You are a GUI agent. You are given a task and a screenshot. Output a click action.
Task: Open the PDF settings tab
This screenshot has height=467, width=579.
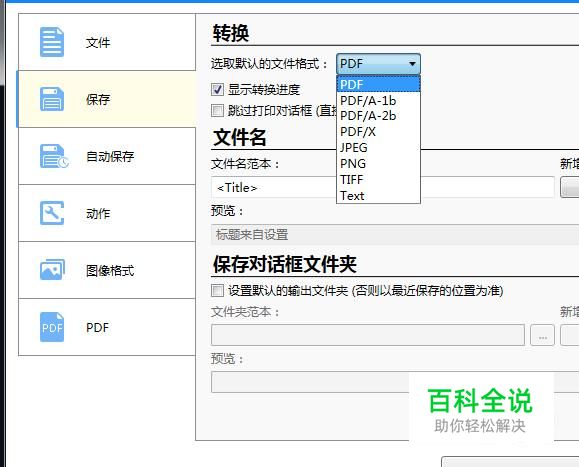coord(107,327)
